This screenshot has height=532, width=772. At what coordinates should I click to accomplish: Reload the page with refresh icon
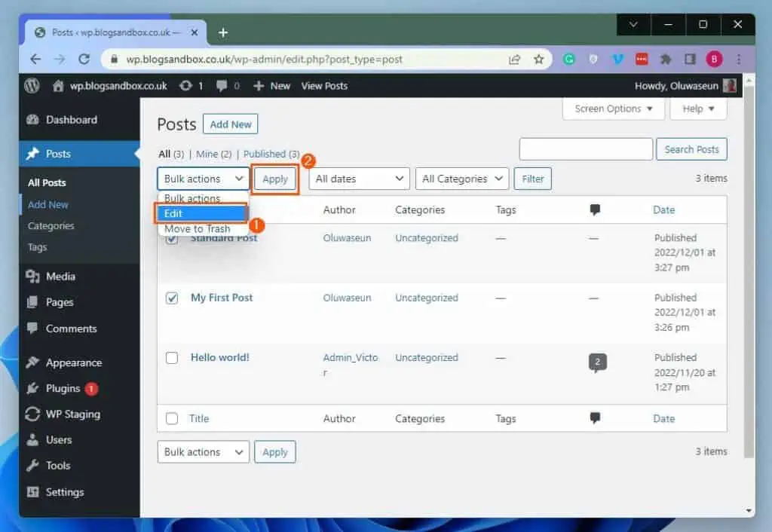pyautogui.click(x=84, y=60)
